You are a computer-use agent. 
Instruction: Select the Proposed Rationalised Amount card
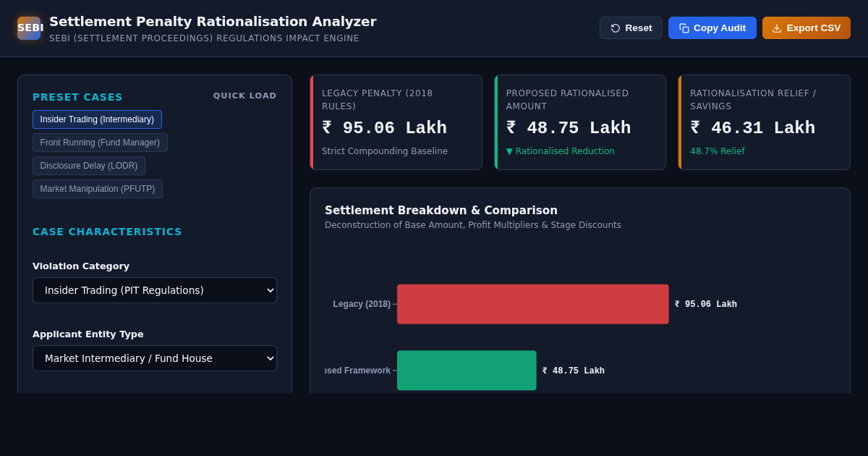[x=580, y=122]
